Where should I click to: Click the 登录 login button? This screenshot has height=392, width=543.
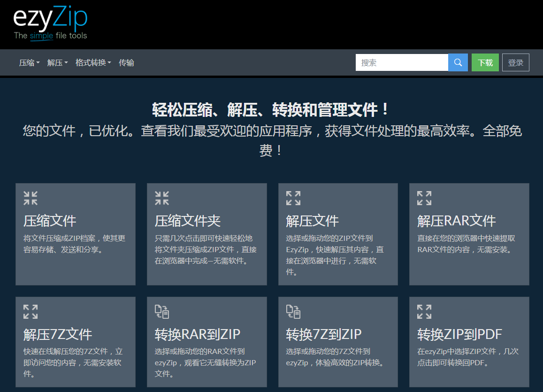[515, 63]
